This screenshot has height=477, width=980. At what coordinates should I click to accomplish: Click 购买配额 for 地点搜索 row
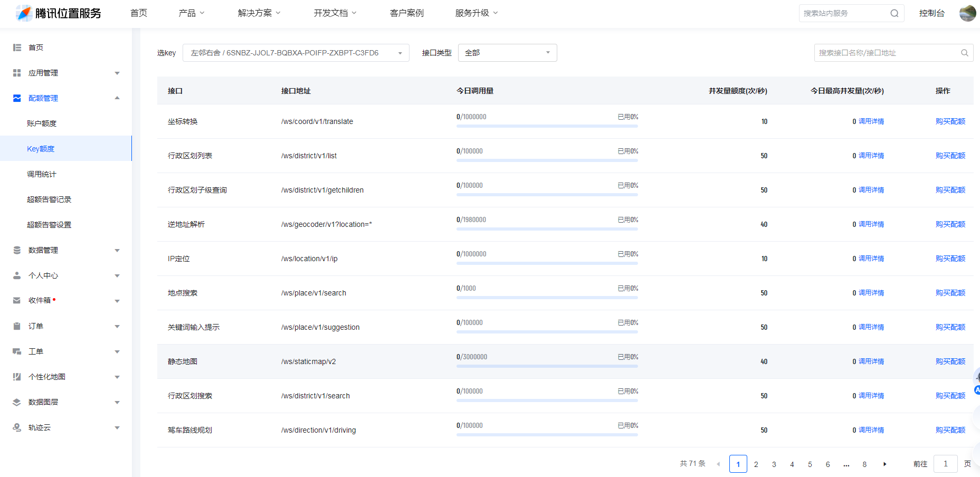pyautogui.click(x=950, y=293)
